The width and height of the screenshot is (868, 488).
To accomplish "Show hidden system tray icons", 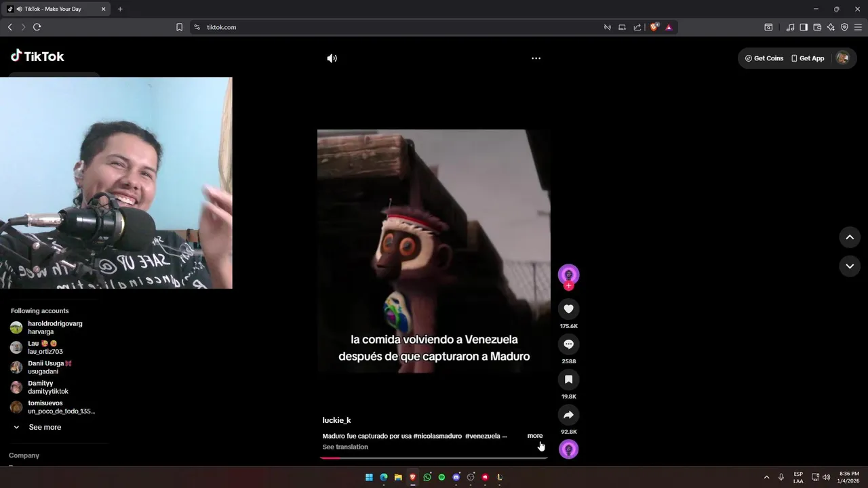I will [767, 477].
